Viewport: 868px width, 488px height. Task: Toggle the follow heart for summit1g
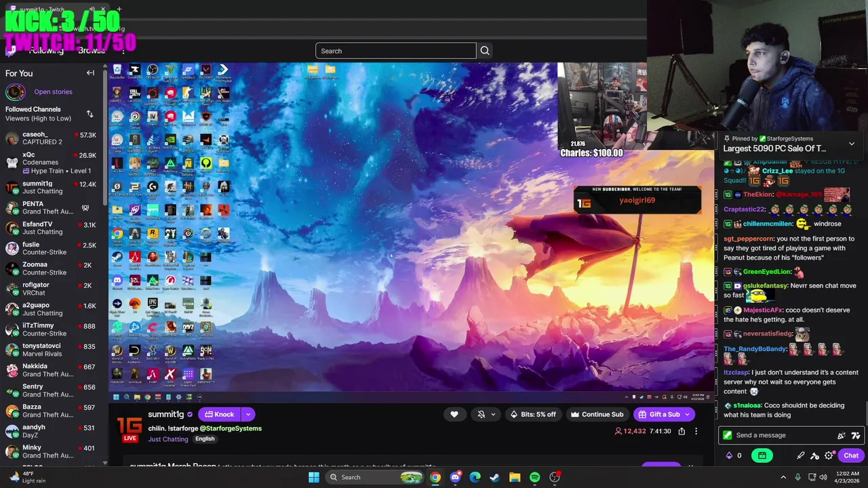[454, 414]
